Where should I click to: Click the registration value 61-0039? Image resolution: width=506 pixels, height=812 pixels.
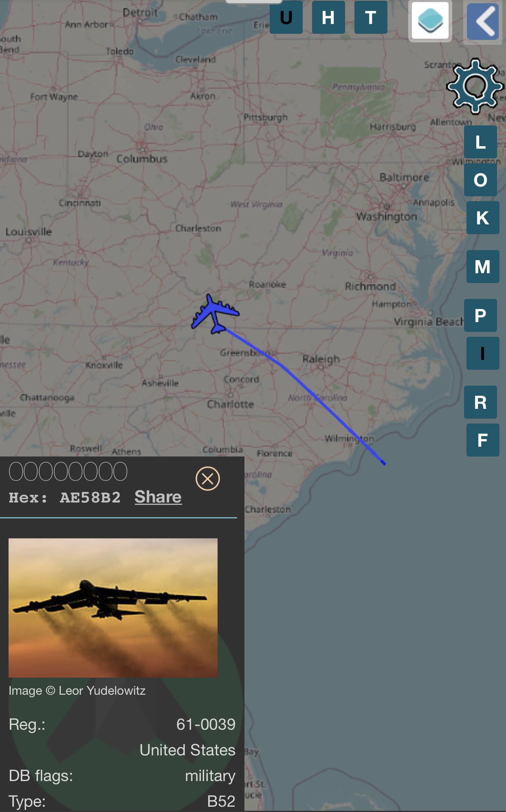pyautogui.click(x=206, y=724)
